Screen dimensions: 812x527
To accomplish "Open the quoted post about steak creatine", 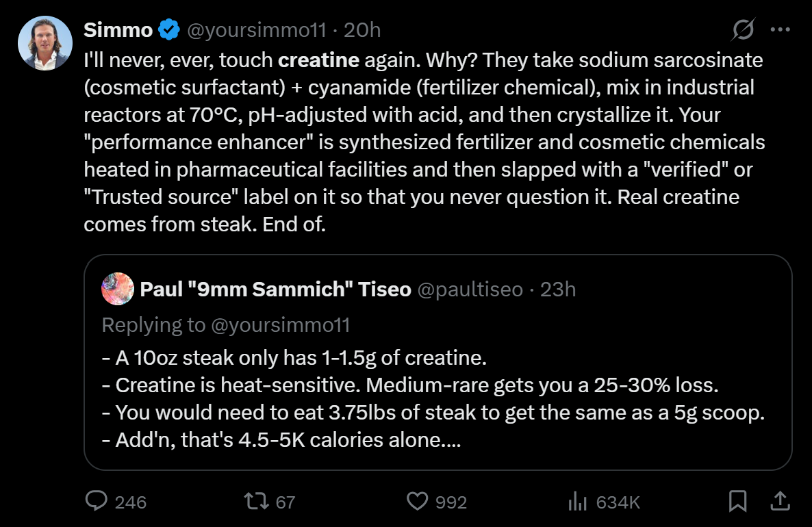I will (438, 399).
